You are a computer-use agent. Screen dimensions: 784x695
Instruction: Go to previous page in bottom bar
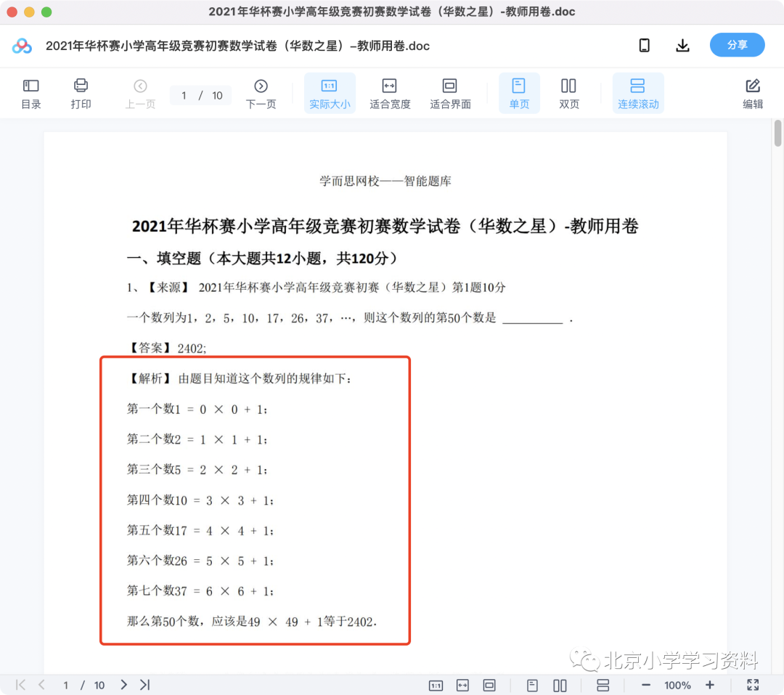tap(41, 685)
